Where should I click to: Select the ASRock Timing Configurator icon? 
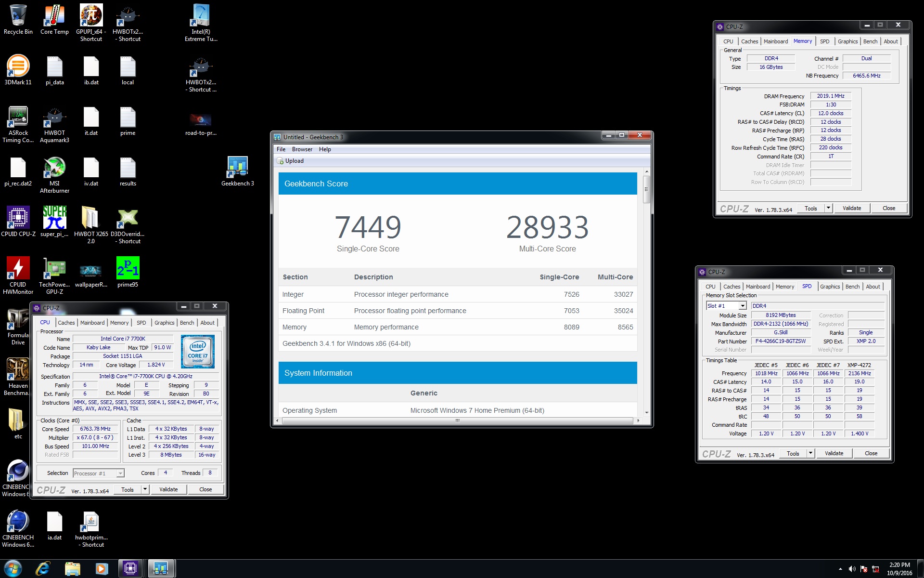click(x=18, y=124)
